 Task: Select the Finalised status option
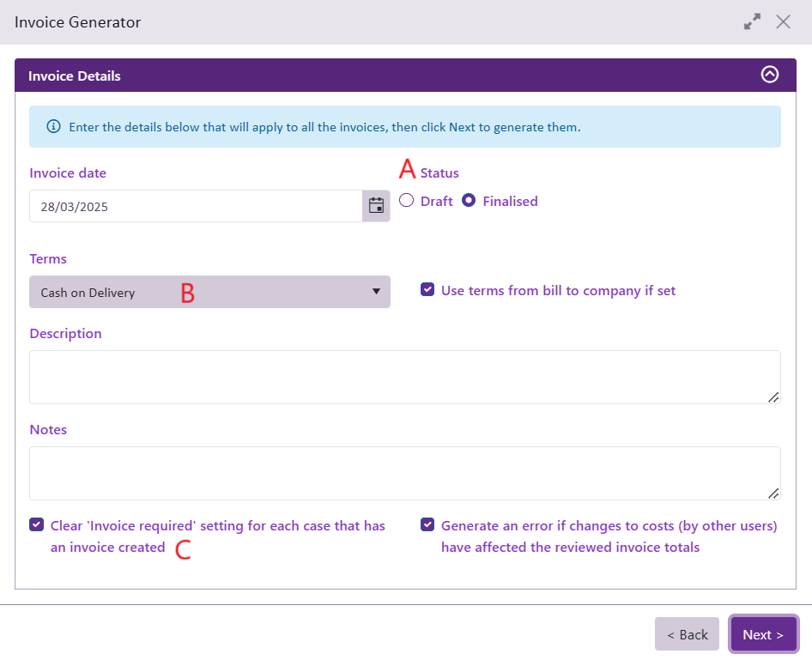pos(469,201)
